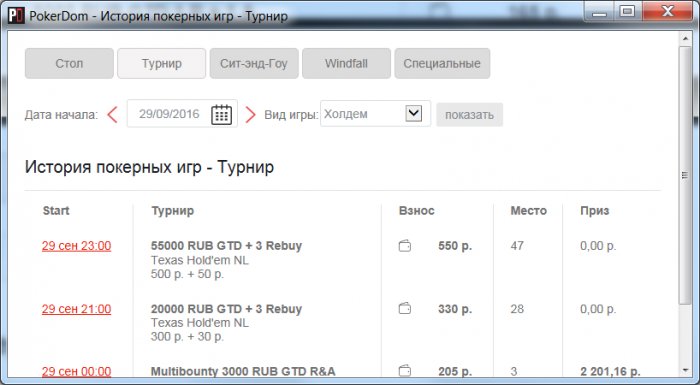Click the scrollbar down arrow

click(x=685, y=371)
